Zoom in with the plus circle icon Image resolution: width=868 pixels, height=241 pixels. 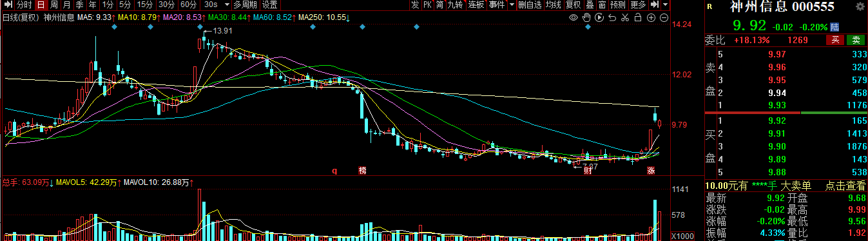tap(651, 17)
